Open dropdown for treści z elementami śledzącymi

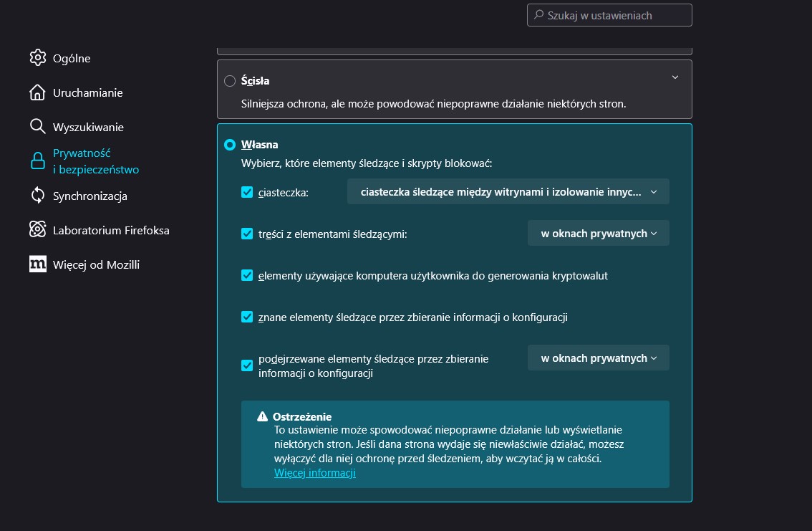[x=598, y=234]
